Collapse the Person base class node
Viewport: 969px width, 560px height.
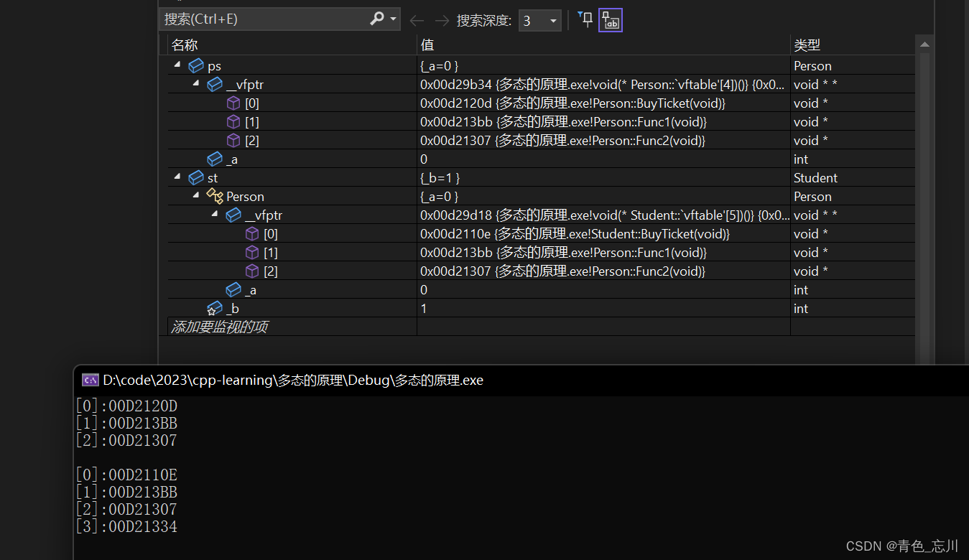click(x=196, y=196)
